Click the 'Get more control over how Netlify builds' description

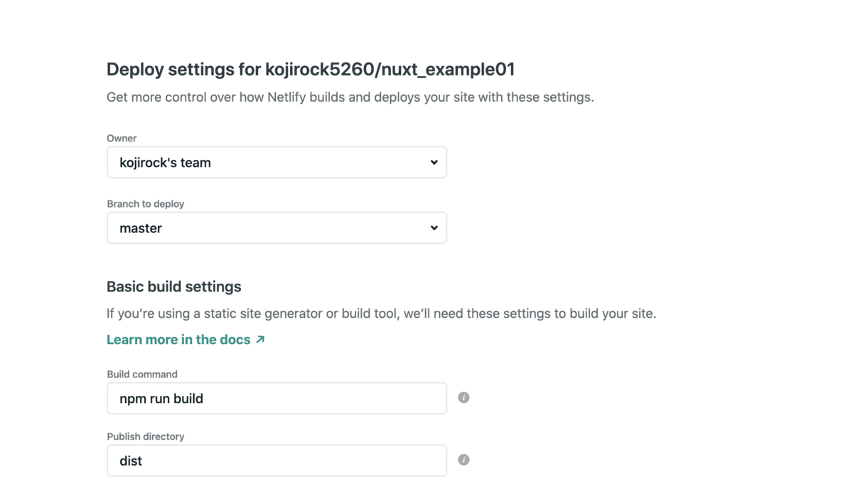[350, 97]
